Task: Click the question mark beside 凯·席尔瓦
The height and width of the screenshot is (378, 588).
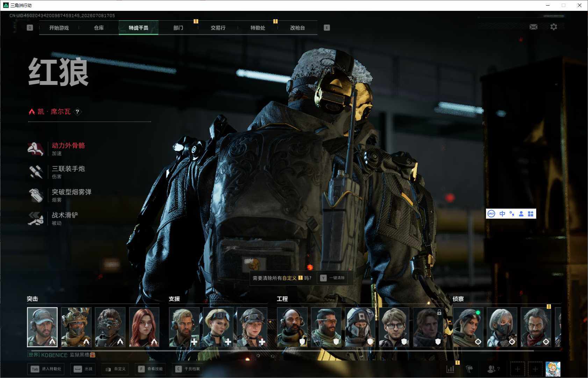Action: 78,112
